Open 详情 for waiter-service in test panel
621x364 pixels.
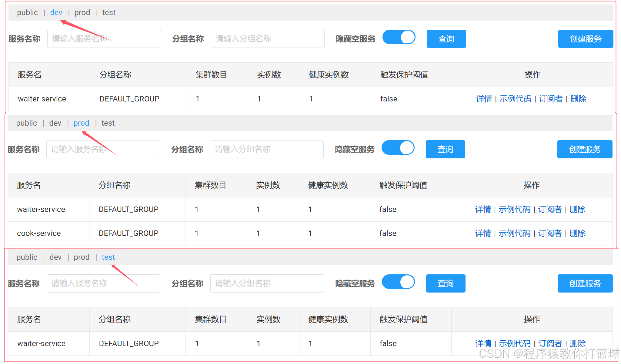click(483, 343)
